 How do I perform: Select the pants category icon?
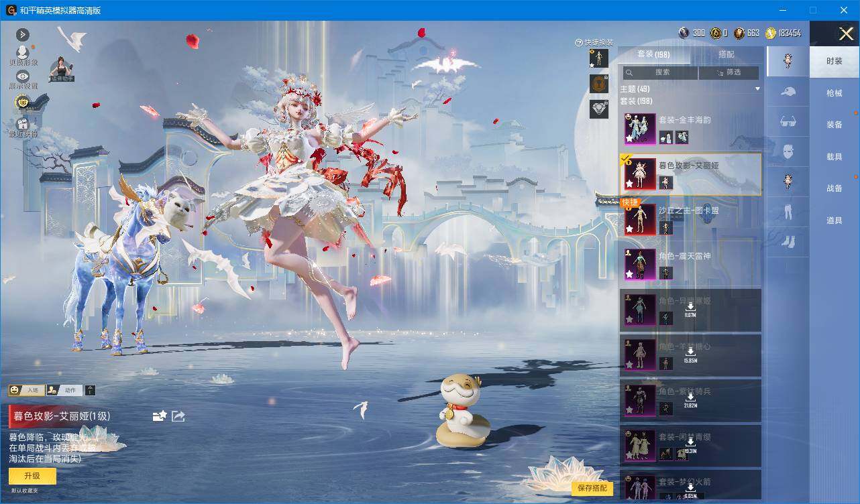click(788, 212)
